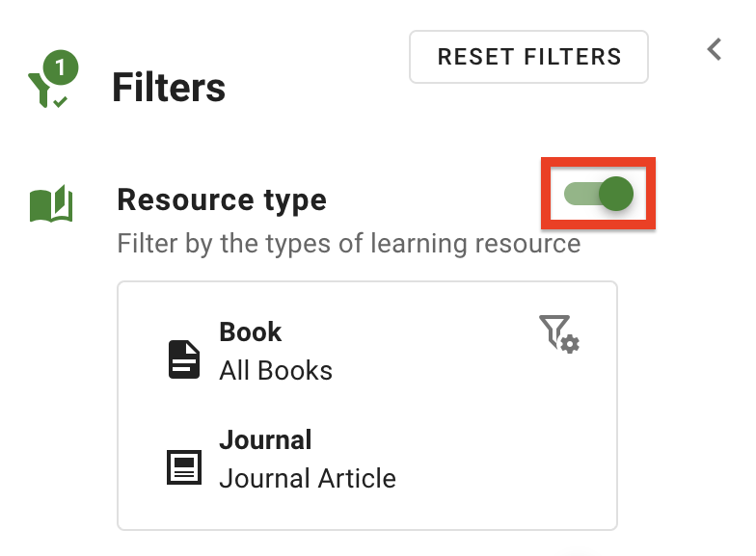Click the Journal article icon

click(184, 467)
